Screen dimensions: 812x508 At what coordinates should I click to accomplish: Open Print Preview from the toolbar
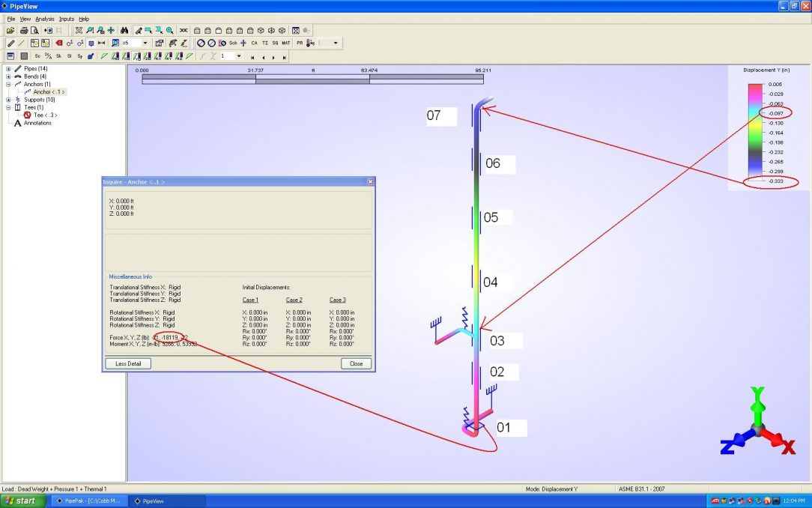(x=34, y=31)
